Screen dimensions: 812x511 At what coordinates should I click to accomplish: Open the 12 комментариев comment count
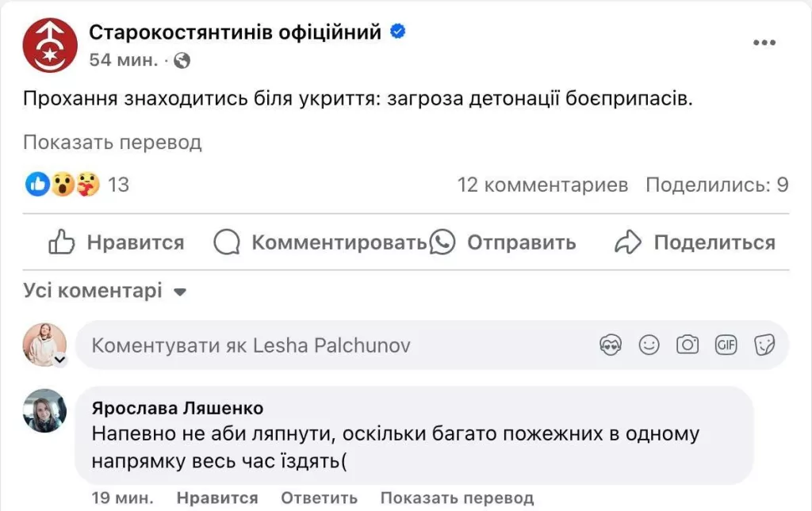tap(542, 185)
